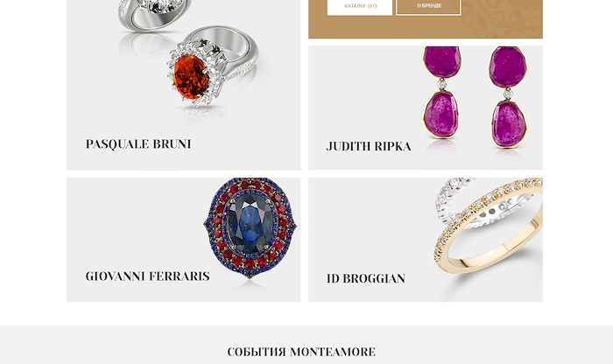The width and height of the screenshot is (613, 364).
Task: Open the Judith Ripka brand title
Action: (369, 146)
